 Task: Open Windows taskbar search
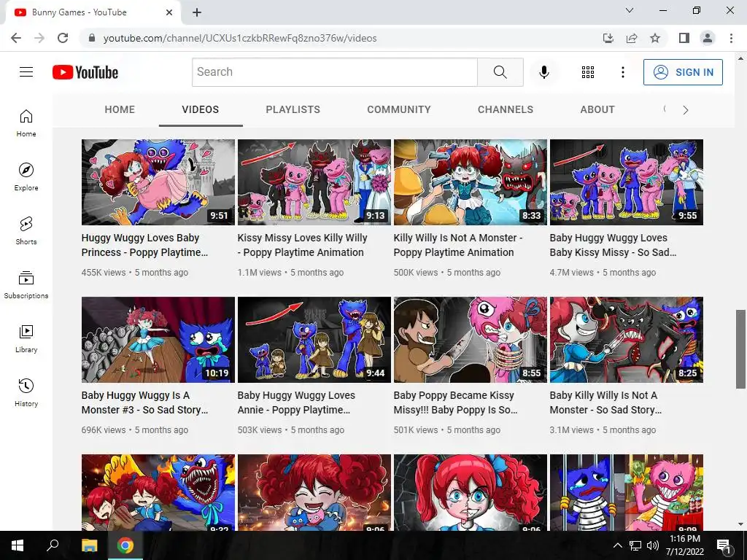[53, 545]
